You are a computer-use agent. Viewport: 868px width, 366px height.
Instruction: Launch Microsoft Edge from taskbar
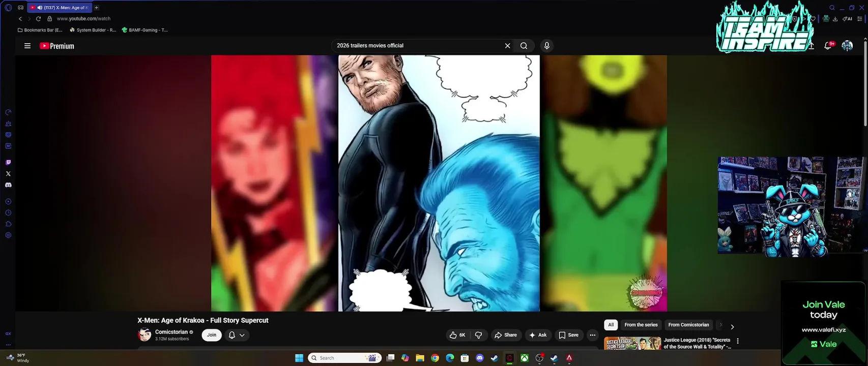click(450, 358)
